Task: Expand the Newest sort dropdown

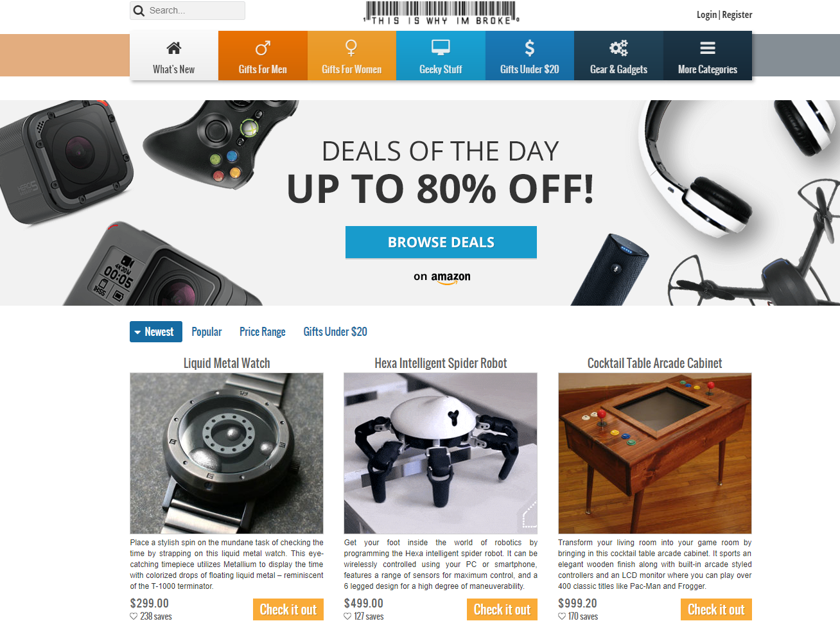Action: tap(156, 332)
